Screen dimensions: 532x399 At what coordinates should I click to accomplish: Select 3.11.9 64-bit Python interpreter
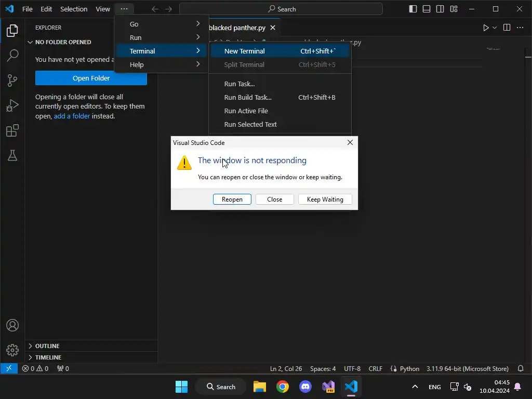(468, 369)
